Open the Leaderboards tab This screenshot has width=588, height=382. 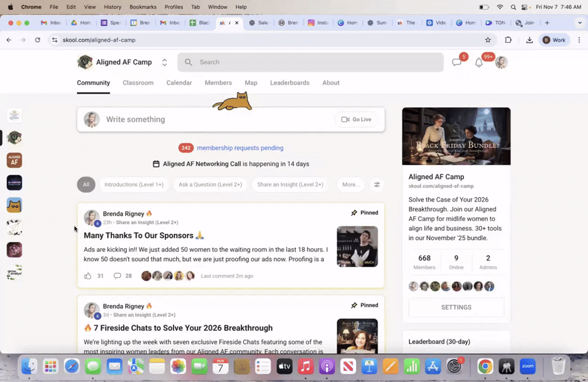289,83
